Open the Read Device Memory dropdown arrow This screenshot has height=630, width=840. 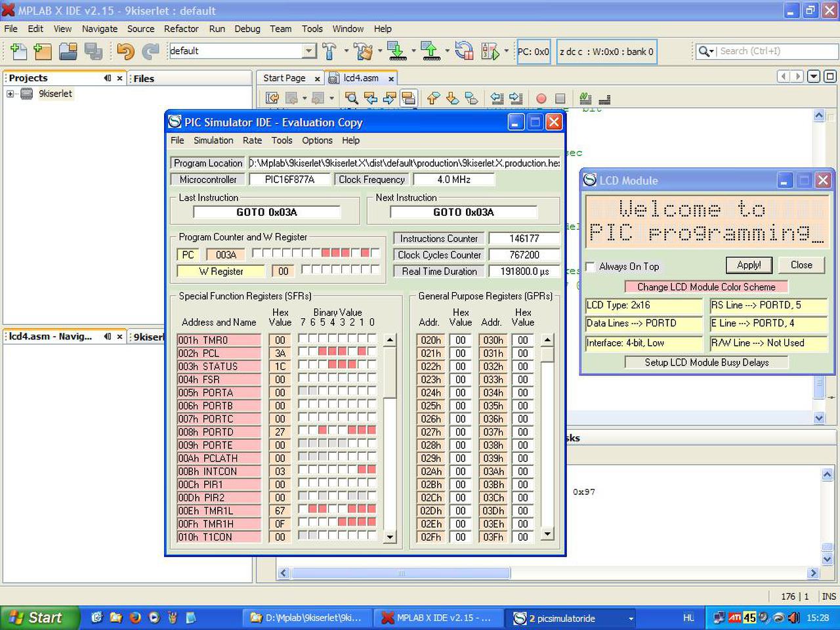click(448, 51)
